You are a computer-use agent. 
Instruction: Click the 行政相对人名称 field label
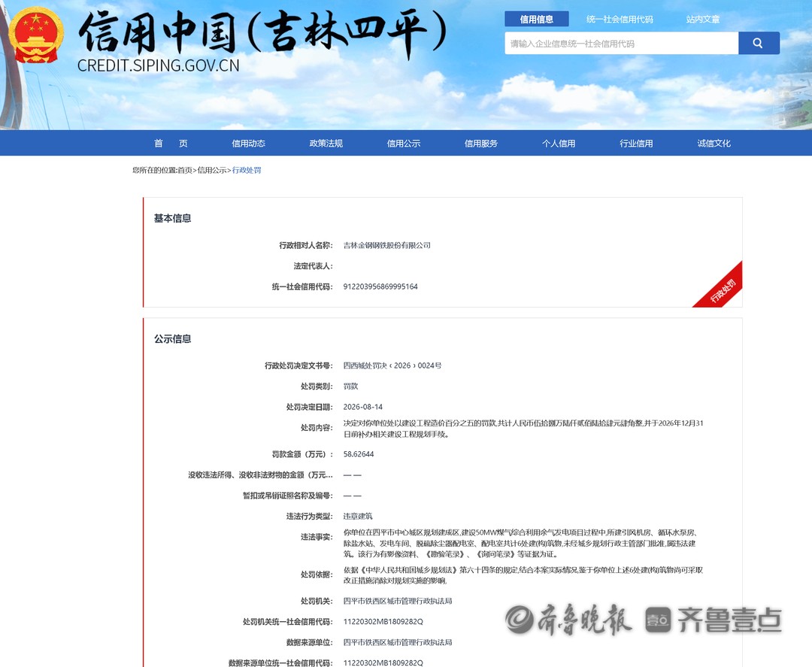coord(305,245)
